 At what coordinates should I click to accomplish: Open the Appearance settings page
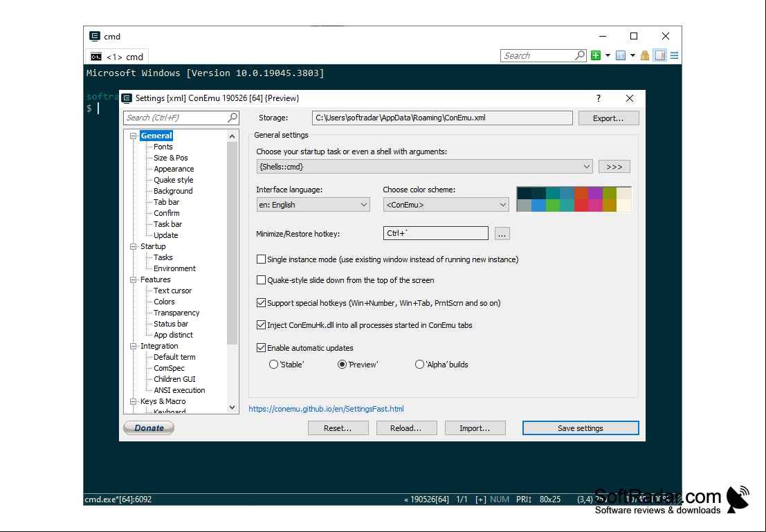174,169
